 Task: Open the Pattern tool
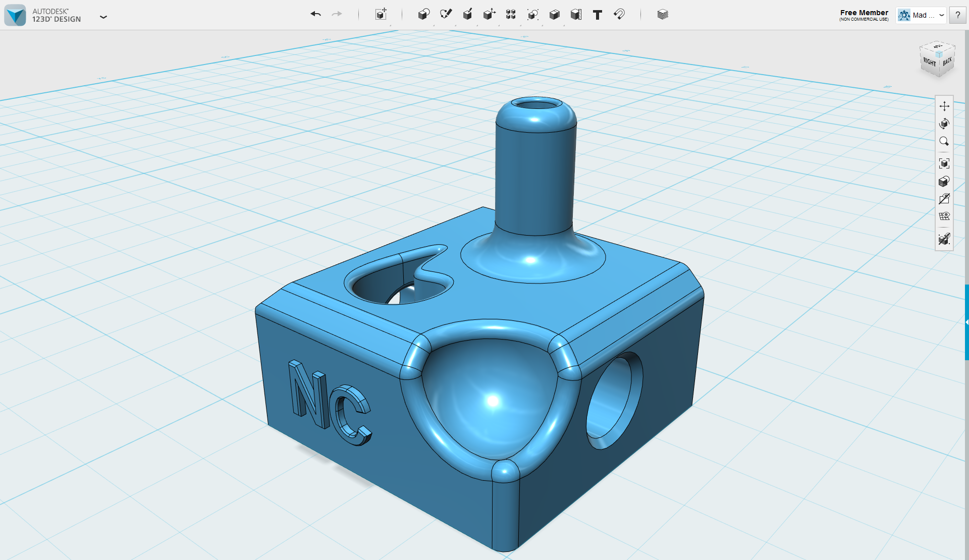(511, 14)
